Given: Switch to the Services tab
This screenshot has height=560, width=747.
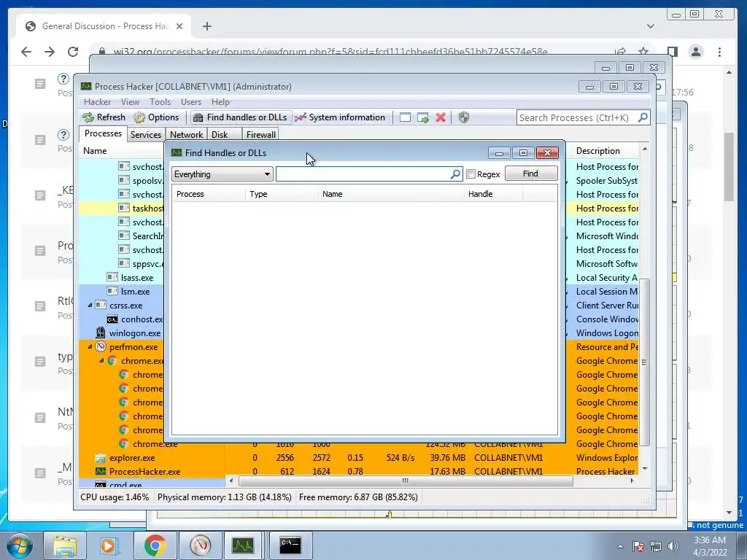Looking at the screenshot, I should coord(146,135).
